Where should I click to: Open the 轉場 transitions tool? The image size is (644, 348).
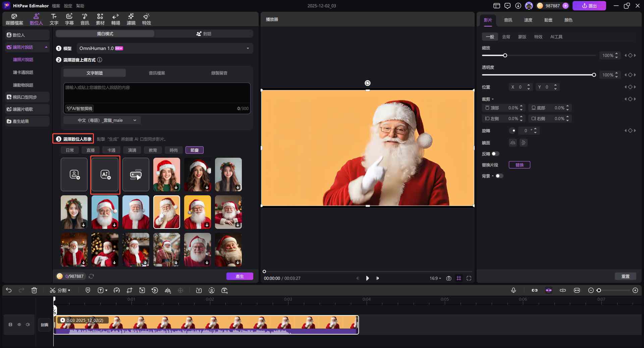click(x=115, y=19)
